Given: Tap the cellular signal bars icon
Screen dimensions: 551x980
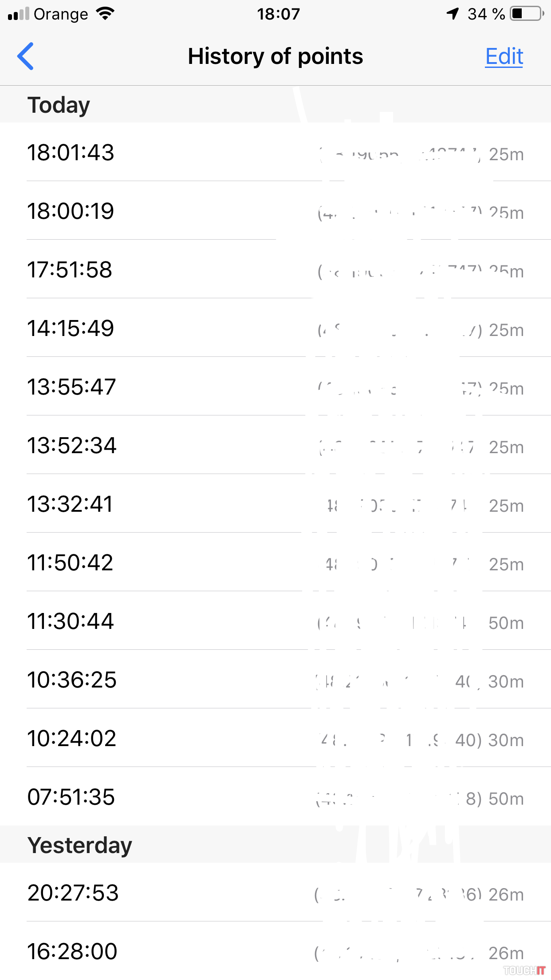Looking at the screenshot, I should click(x=18, y=14).
